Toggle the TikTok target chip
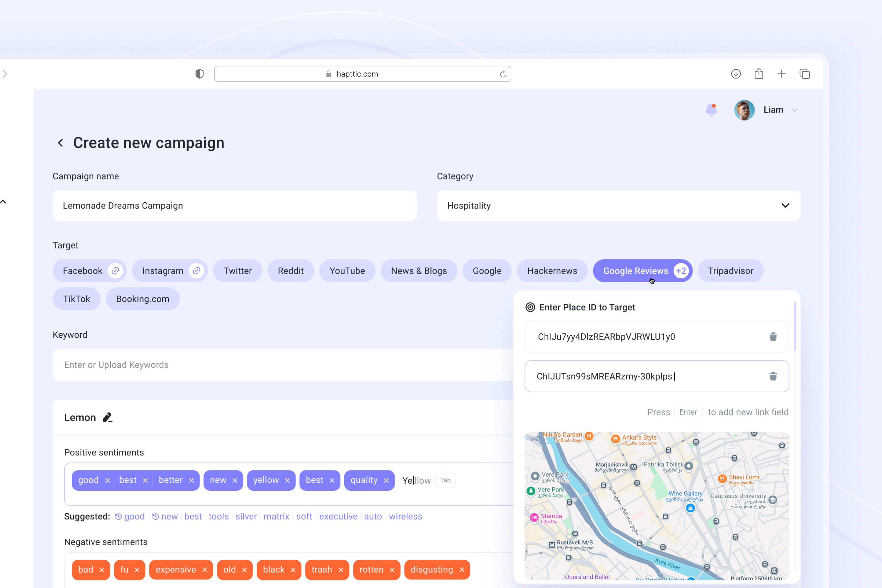 [76, 299]
